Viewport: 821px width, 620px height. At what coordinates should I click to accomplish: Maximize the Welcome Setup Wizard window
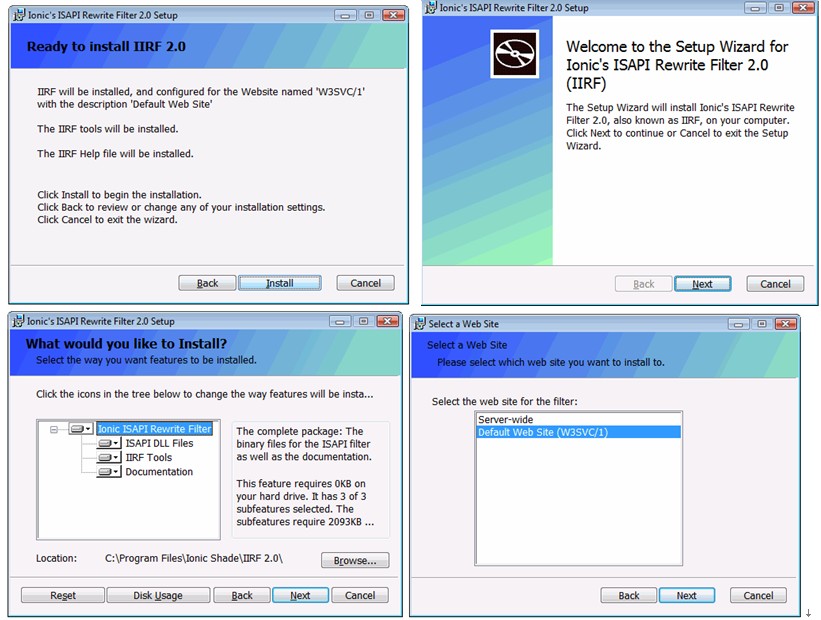pos(779,8)
